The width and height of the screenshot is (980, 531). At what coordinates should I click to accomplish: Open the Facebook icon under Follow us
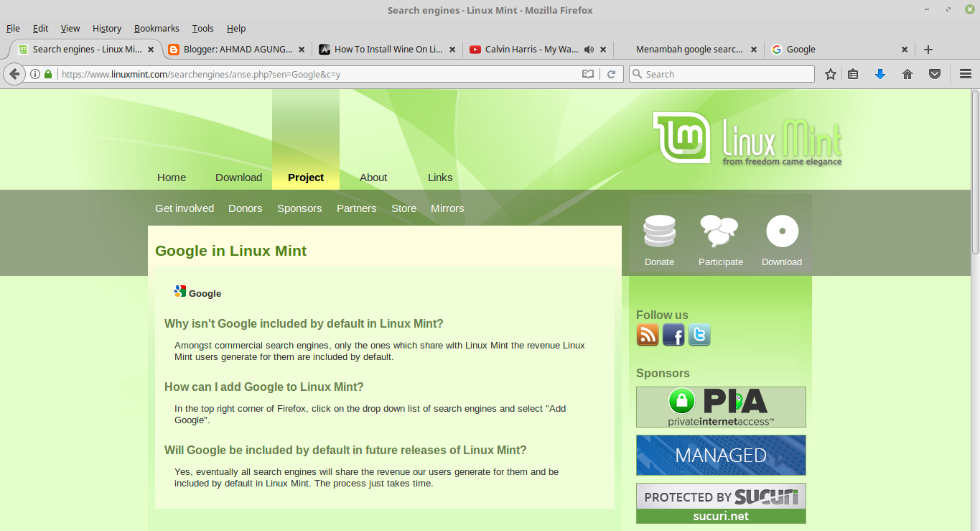tap(673, 335)
